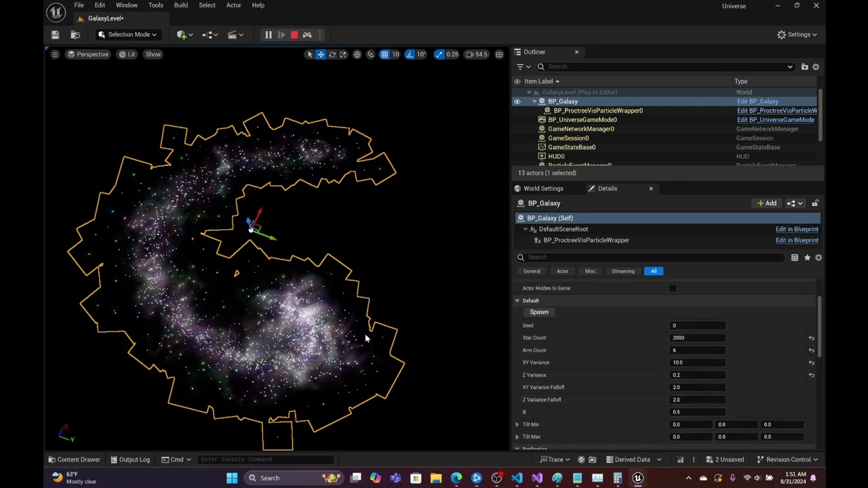Choose the select objects arrow tool in viewport

(x=310, y=54)
